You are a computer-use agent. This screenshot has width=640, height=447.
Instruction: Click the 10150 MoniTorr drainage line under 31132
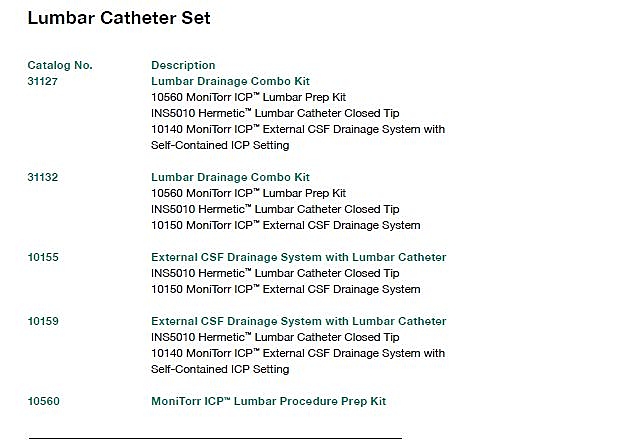pyautogui.click(x=285, y=225)
